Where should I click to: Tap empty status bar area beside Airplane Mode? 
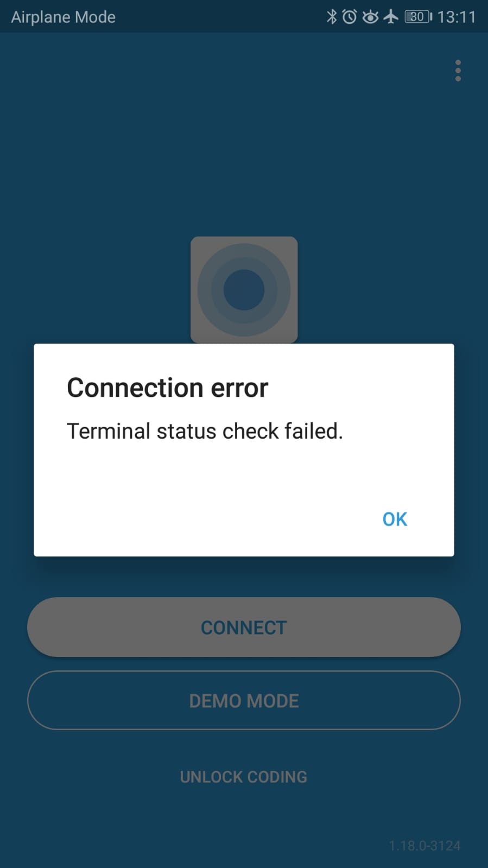217,17
